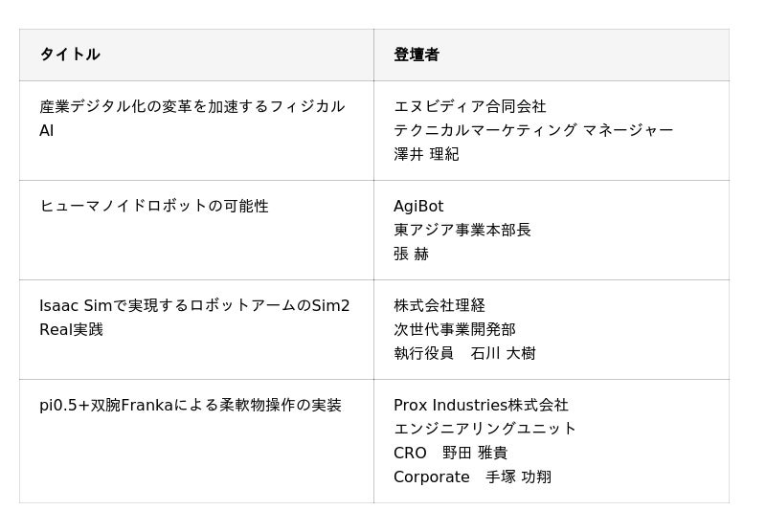Click Prox Industries株式会社 company name

[481, 405]
